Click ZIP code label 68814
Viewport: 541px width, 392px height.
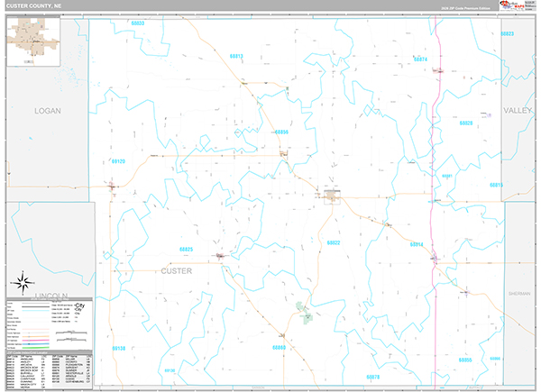pyautogui.click(x=417, y=244)
